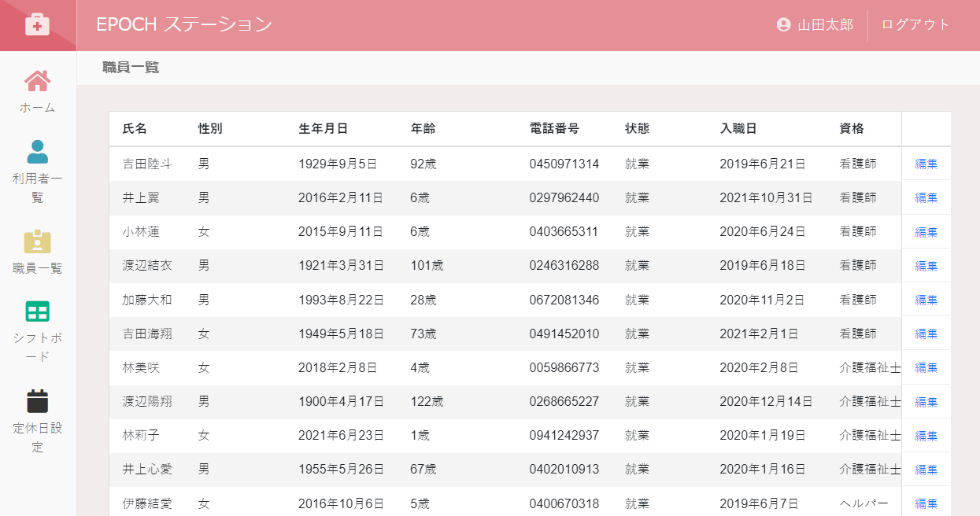Click the 氏名 column header
This screenshot has width=980, height=516.
click(135, 129)
